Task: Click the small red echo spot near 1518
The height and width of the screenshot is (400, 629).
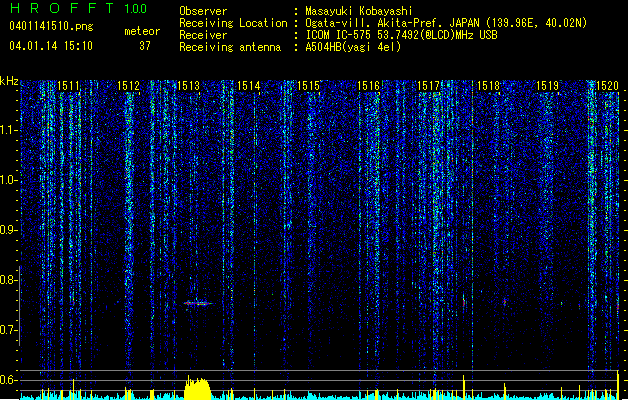Action: coord(505,301)
